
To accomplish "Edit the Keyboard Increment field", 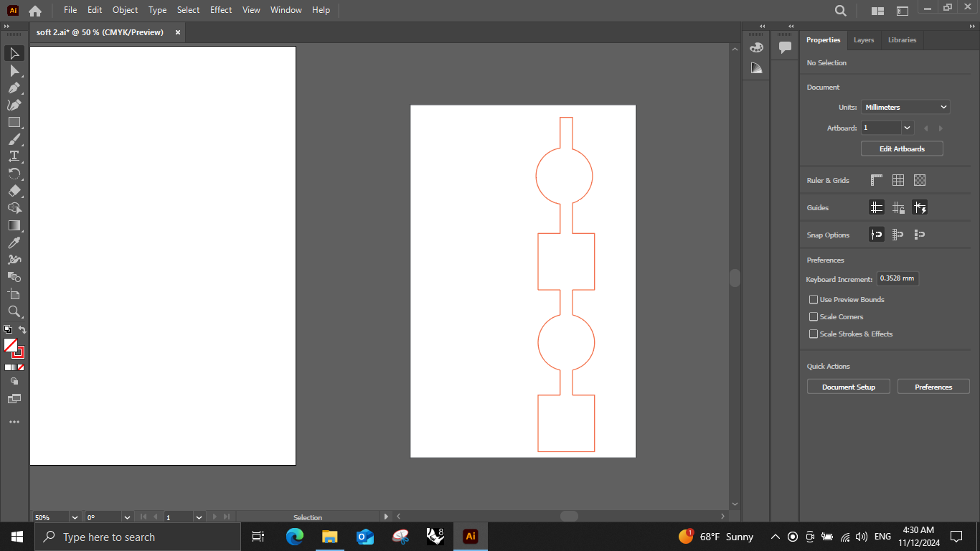I will [x=897, y=278].
